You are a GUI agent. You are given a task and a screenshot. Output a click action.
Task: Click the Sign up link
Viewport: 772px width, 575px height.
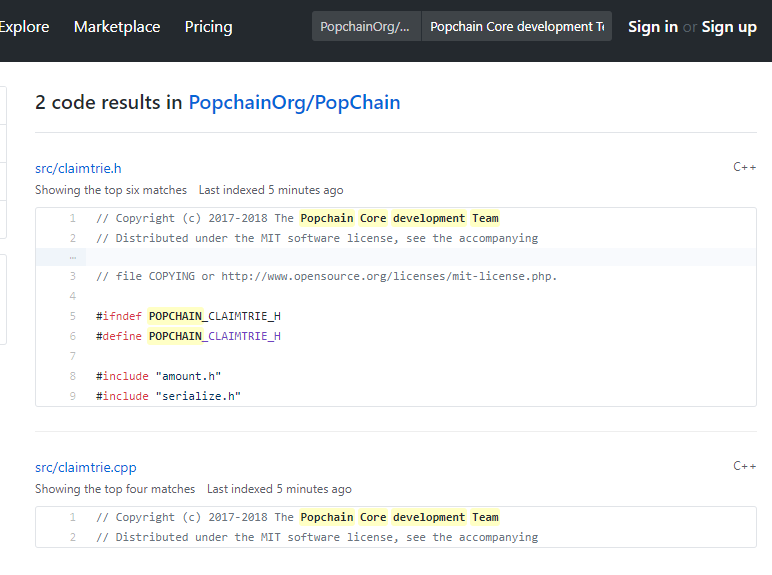click(729, 27)
